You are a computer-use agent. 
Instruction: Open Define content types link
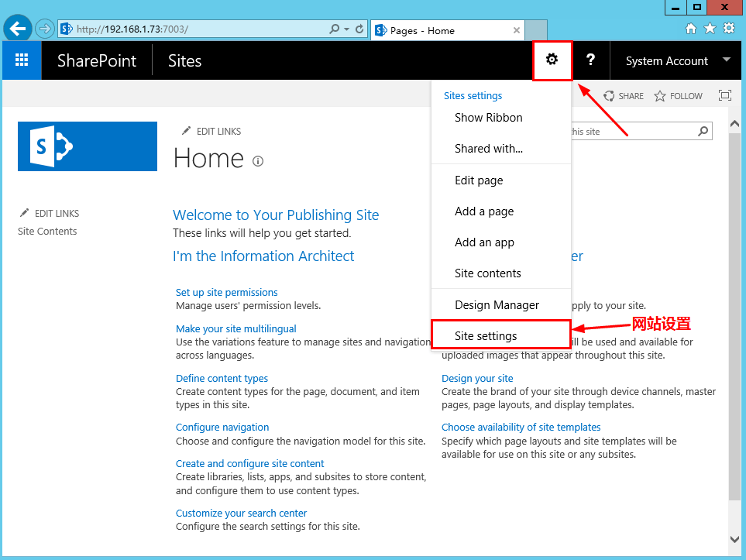(222, 378)
